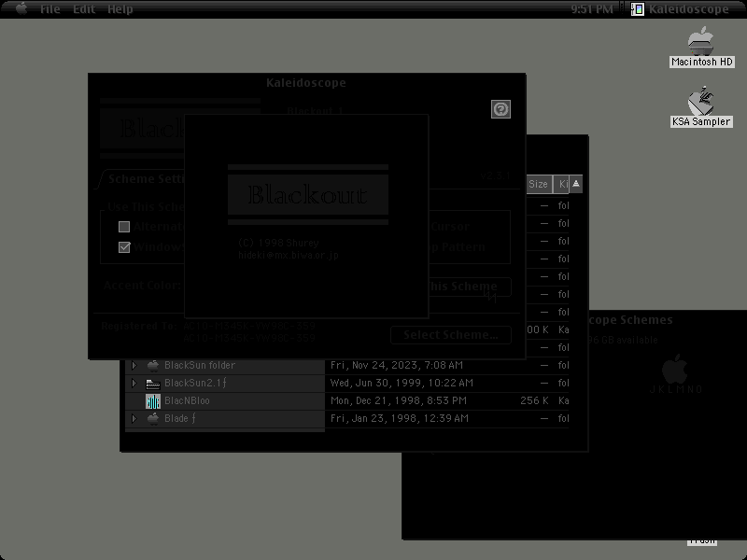Click the date Mon, Dec 21, 1998, 8:53 PM

pos(399,401)
